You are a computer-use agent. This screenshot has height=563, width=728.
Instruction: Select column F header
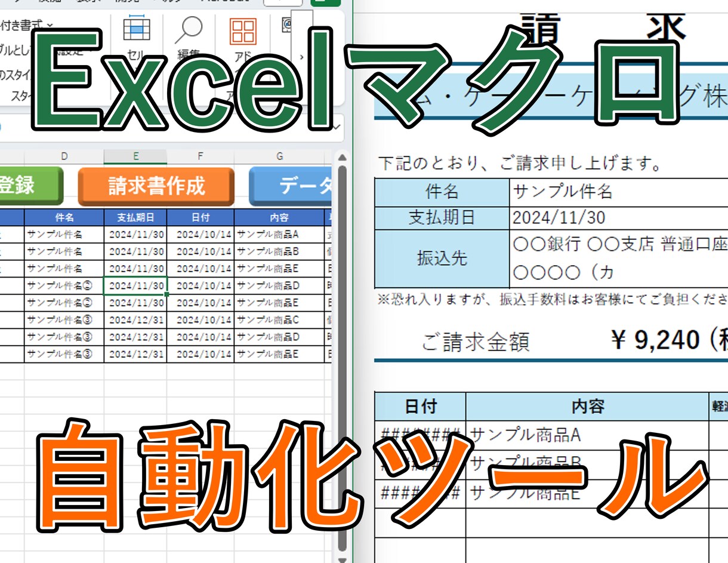[200, 156]
